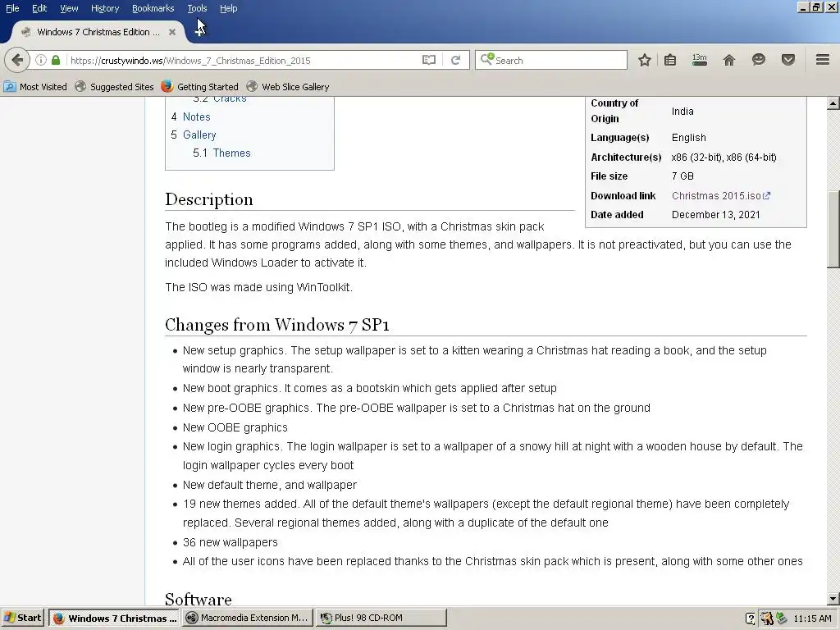Image resolution: width=840 pixels, height=630 pixels.
Task: Go to the Firefox home page
Action: [x=728, y=60]
